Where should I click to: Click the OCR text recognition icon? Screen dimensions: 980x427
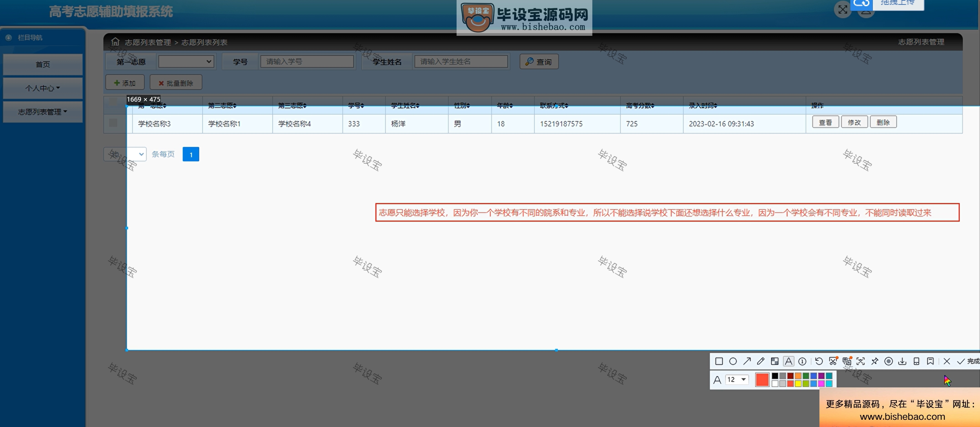[x=860, y=361]
